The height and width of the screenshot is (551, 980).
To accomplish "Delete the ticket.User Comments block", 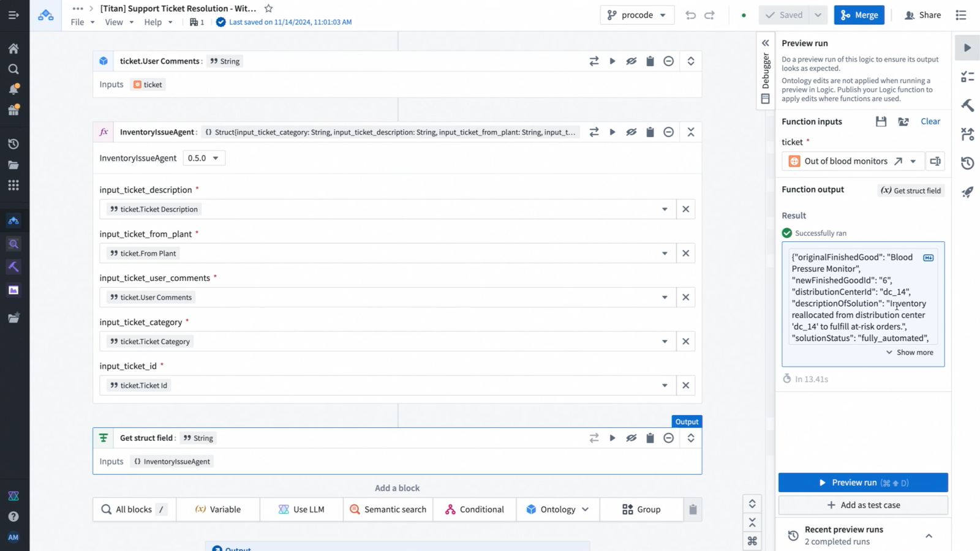I will 650,61.
